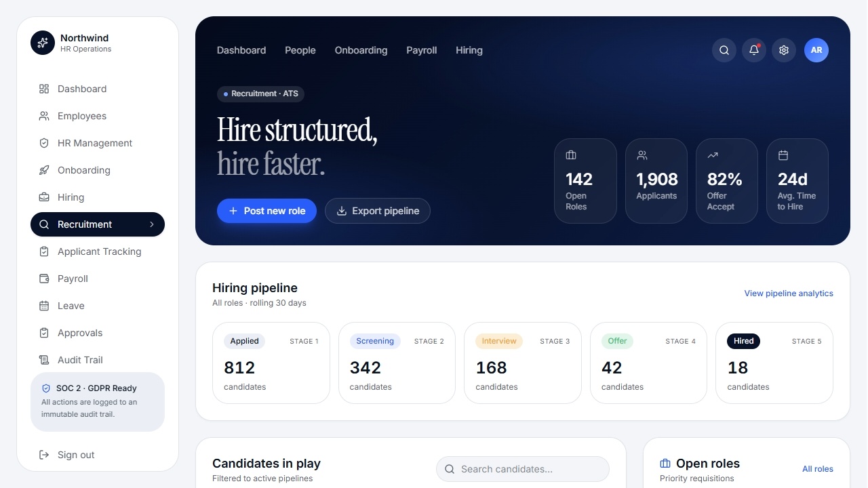Viewport: 868px width, 488px height.
Task: Click the 24d Avg. Time to Hire card
Action: [797, 181]
